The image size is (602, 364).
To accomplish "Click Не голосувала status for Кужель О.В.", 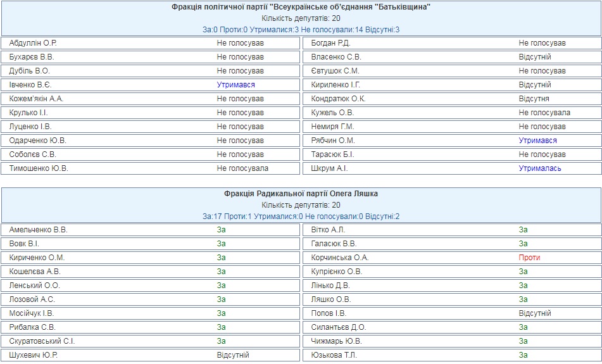I will 544,113.
